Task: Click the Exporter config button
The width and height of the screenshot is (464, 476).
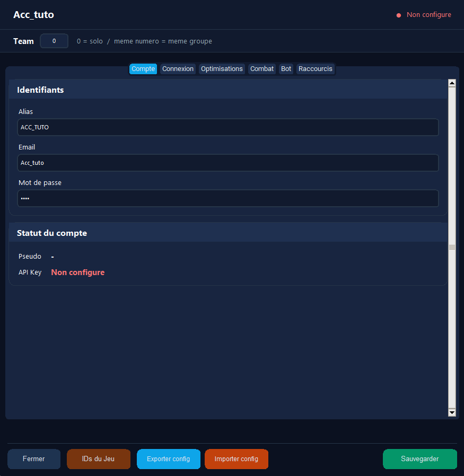Action: [x=168, y=459]
